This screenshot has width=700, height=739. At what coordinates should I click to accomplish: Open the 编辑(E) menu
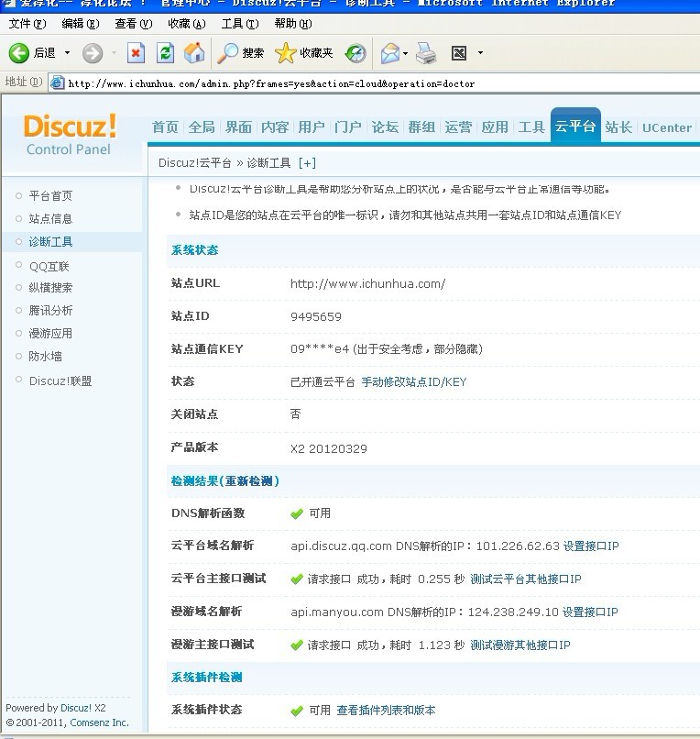point(81,23)
